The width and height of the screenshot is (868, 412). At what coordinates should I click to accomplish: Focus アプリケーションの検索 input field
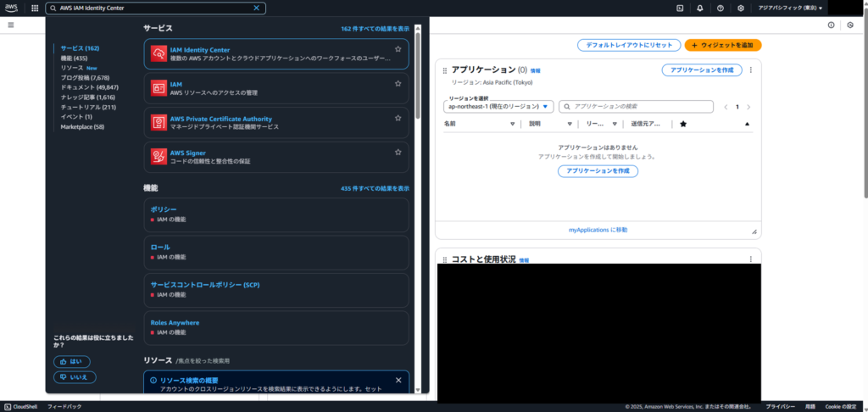[636, 106]
